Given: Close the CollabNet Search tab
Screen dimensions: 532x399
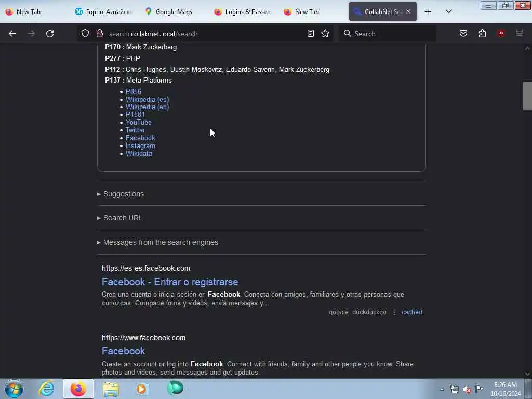Looking at the screenshot, I should tap(408, 11).
